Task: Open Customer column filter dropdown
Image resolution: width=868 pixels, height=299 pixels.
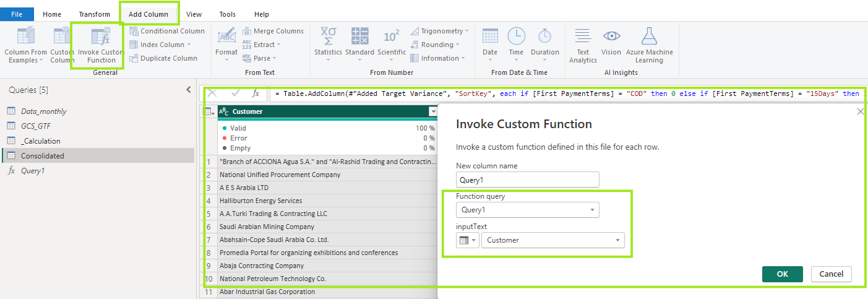Action: point(432,112)
